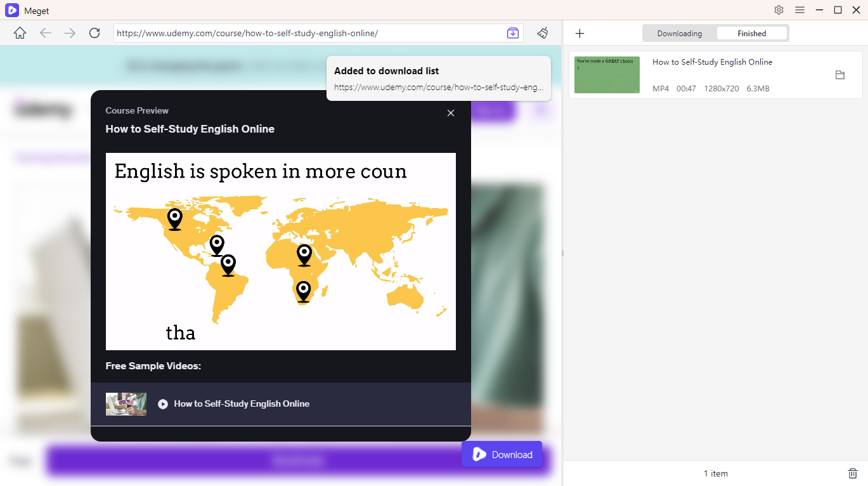Screen dimensions: 868x486
Task: Open the address bar URL field
Action: [x=304, y=33]
